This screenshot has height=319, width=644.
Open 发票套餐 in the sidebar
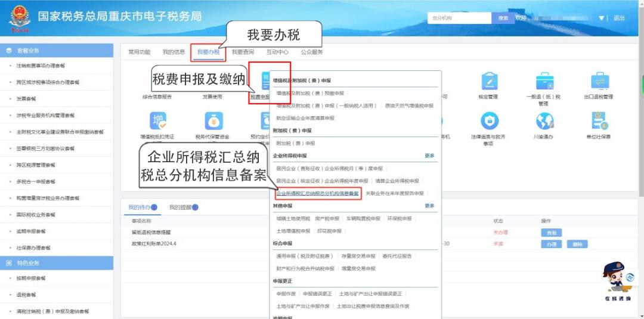pos(26,99)
